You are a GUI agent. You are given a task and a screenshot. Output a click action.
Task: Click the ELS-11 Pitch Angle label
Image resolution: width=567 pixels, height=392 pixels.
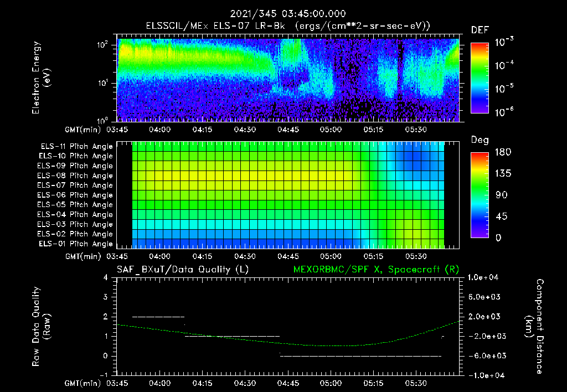coord(76,147)
